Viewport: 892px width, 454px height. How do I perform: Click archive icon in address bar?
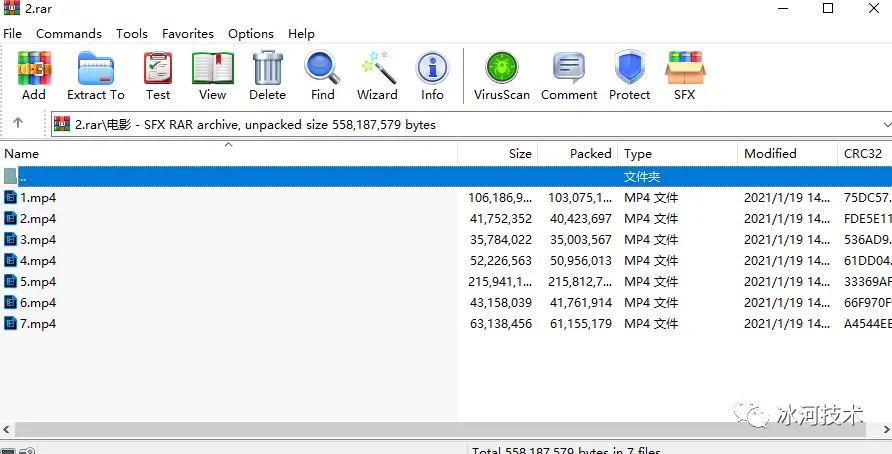(62, 124)
